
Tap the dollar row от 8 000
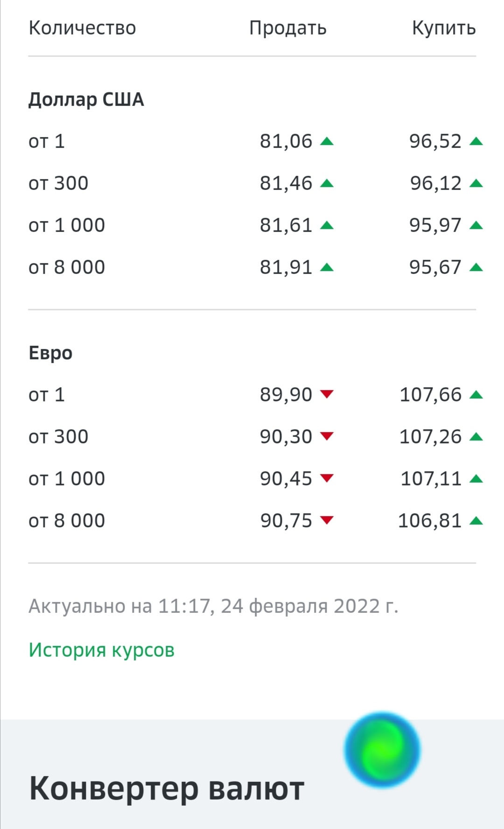click(67, 267)
